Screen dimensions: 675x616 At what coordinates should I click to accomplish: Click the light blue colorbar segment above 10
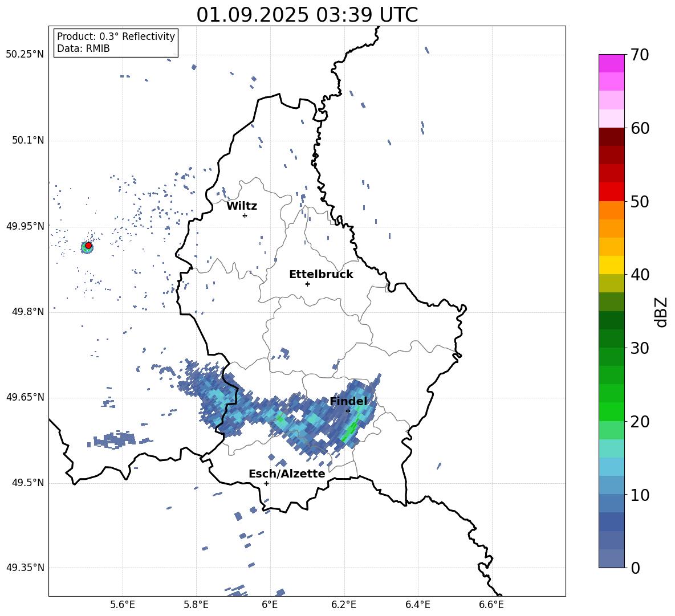pyautogui.click(x=611, y=486)
